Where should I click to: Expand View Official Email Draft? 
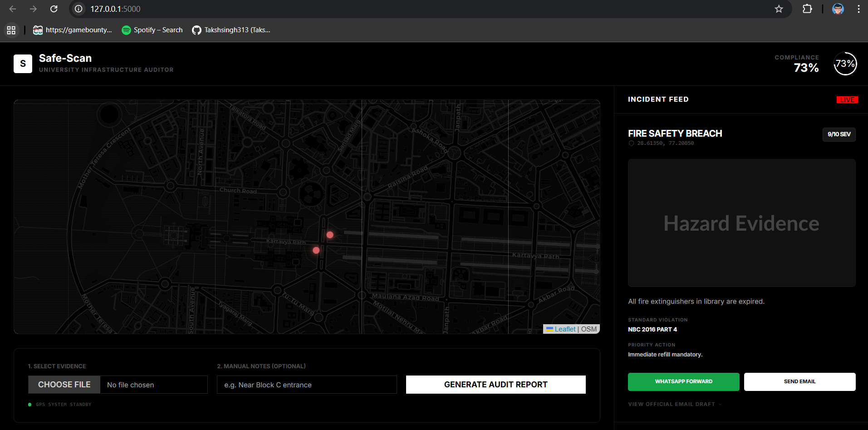click(x=675, y=404)
